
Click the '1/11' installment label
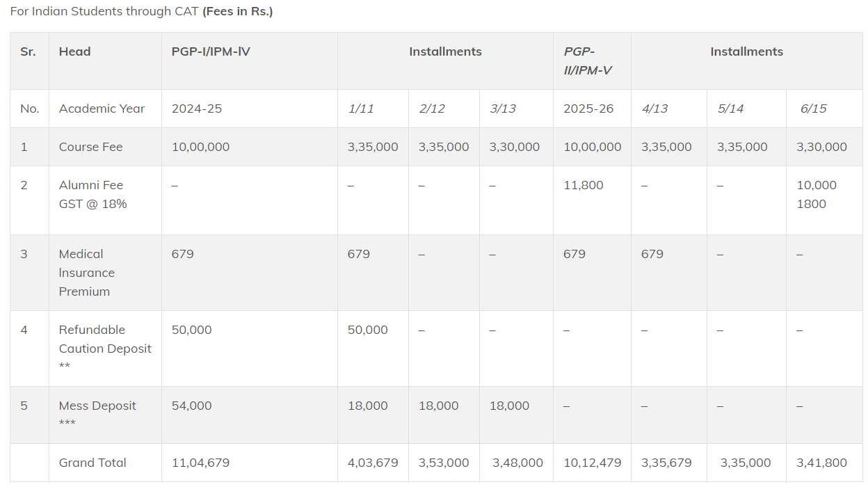point(361,109)
